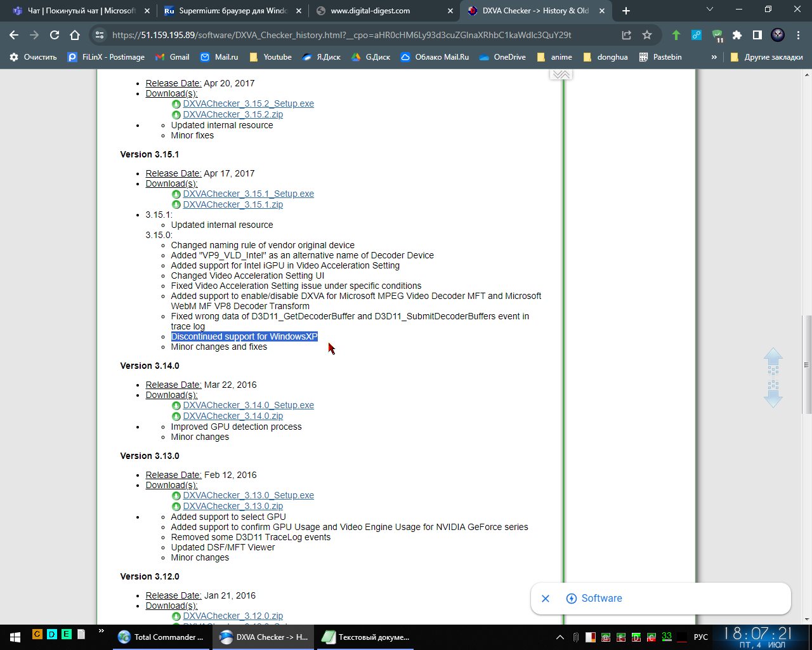Open the OneDrive bookmark
The height and width of the screenshot is (650, 812).
[502, 57]
